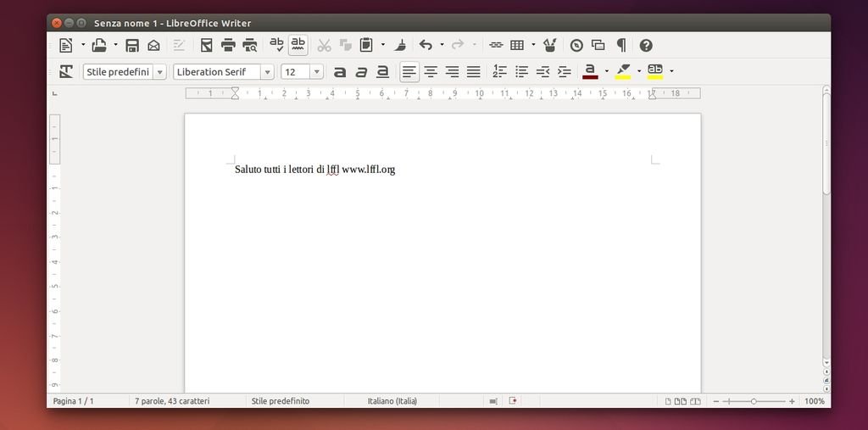The height and width of the screenshot is (430, 868).
Task: Open the Liberation Serif font name dropdown
Action: [267, 72]
